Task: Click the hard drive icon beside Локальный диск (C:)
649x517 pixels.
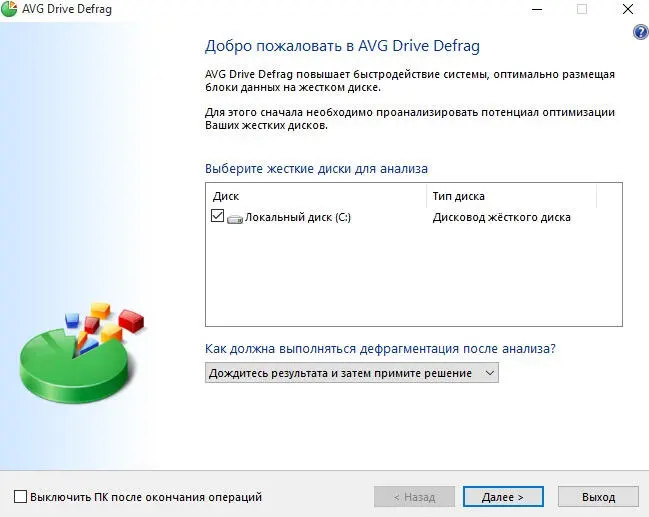Action: tap(235, 219)
